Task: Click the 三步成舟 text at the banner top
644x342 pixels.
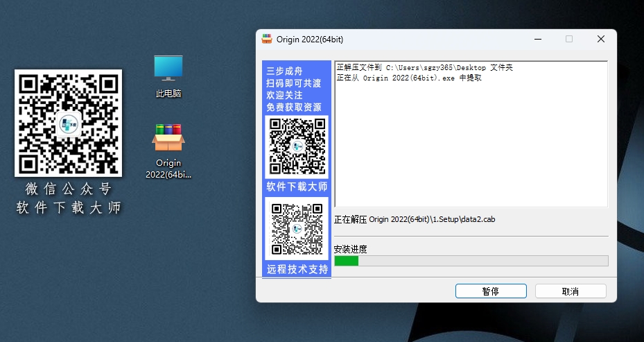Action: pyautogui.click(x=284, y=71)
